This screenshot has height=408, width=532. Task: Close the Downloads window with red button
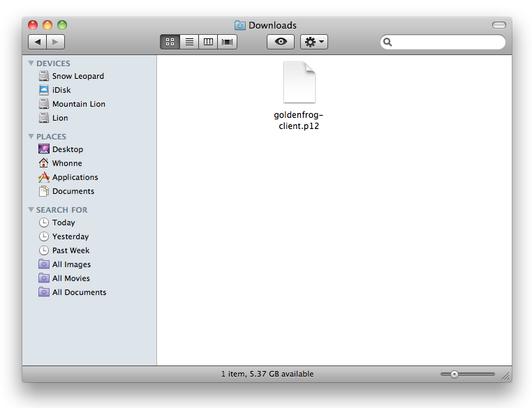click(x=33, y=25)
